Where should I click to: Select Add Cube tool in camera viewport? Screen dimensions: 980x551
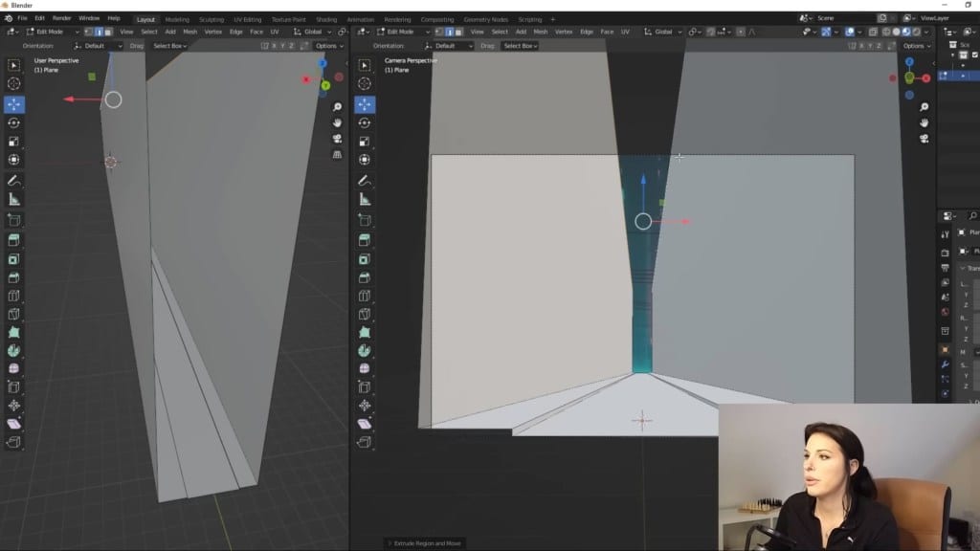365,220
